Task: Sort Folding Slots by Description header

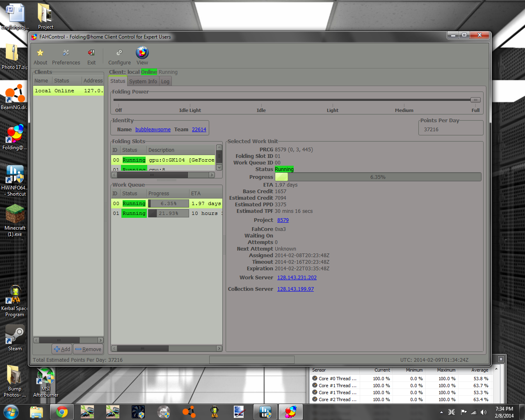Action: point(180,150)
